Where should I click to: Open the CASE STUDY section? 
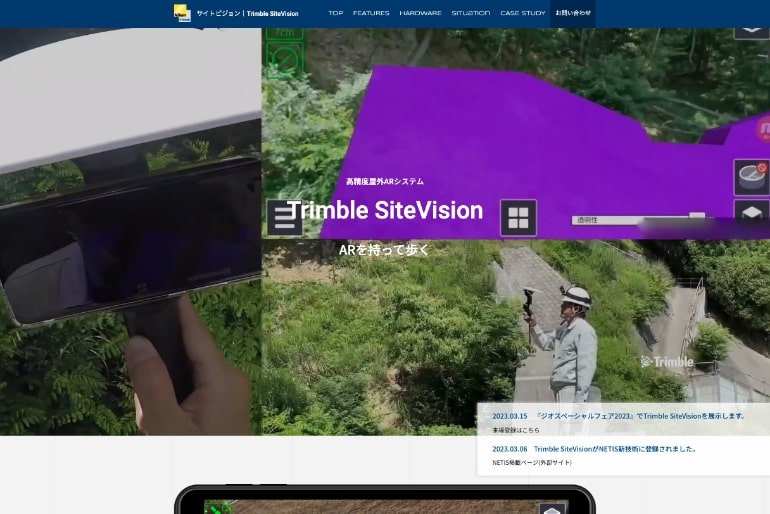[x=523, y=13]
